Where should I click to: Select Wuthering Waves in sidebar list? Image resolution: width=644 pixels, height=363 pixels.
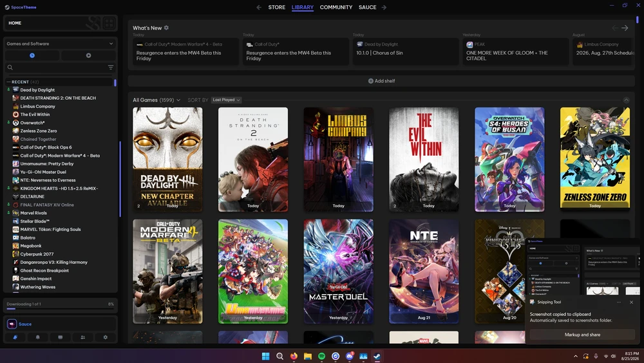click(38, 287)
